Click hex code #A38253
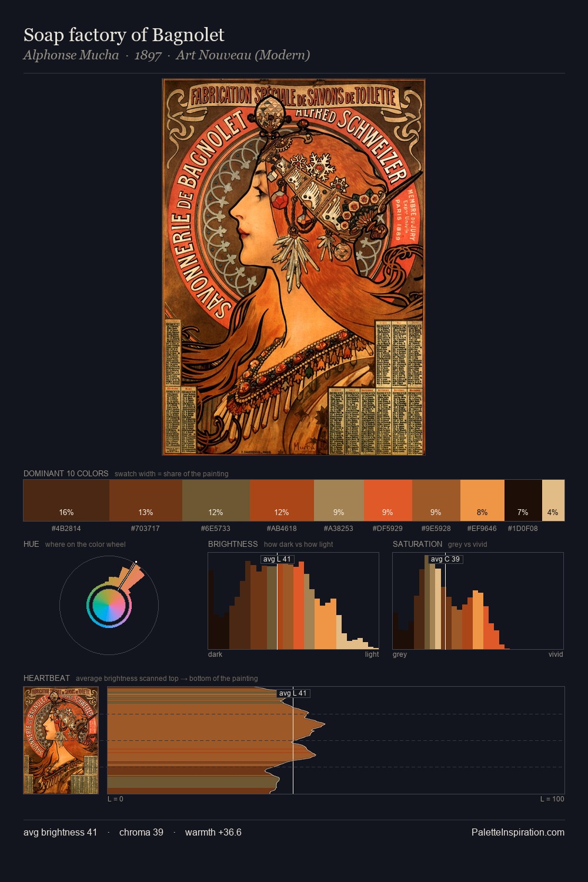Screen dimensions: 588x882 [x=339, y=529]
